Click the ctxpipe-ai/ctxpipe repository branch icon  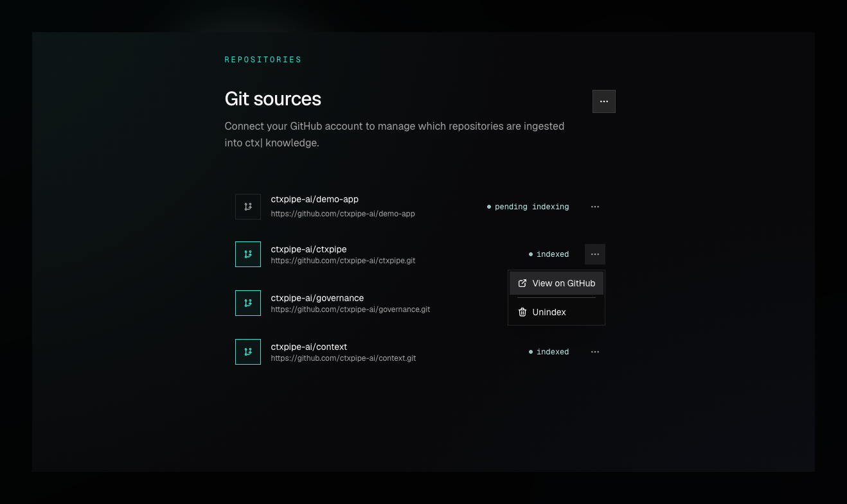click(x=248, y=254)
